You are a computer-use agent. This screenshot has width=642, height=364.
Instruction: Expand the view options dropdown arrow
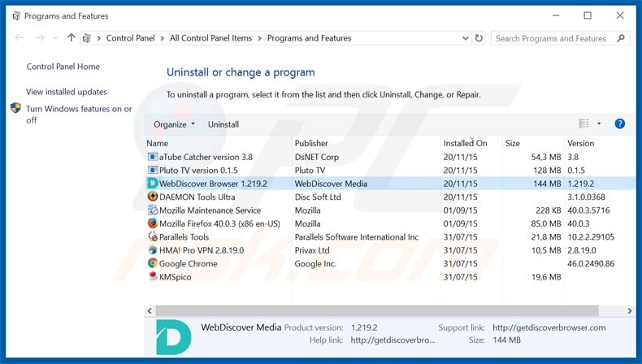coord(599,124)
